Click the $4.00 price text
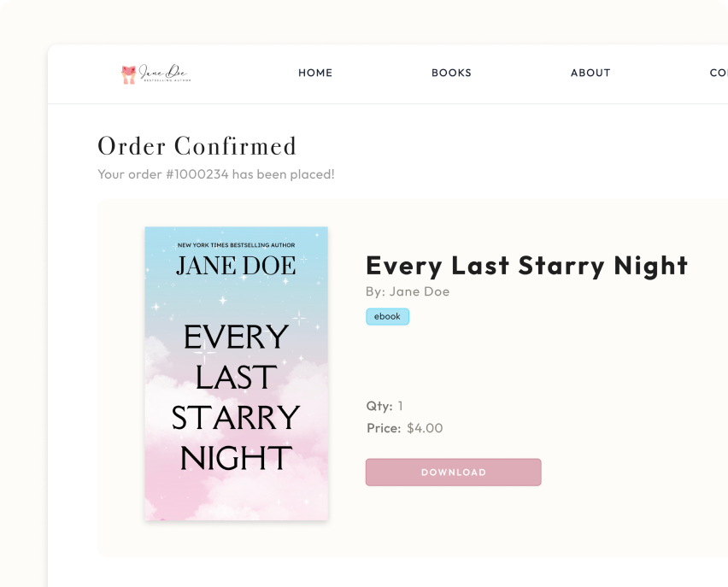The width and height of the screenshot is (728, 587). pos(424,428)
